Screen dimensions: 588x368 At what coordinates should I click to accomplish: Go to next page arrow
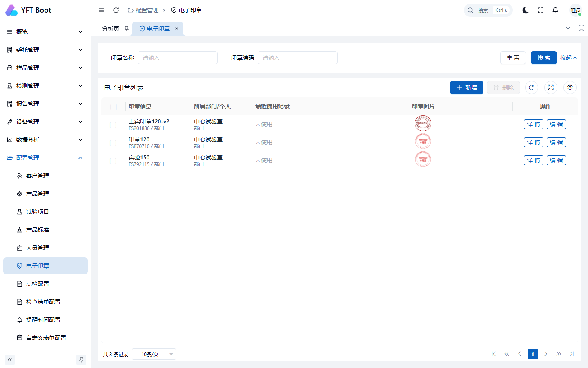point(546,354)
